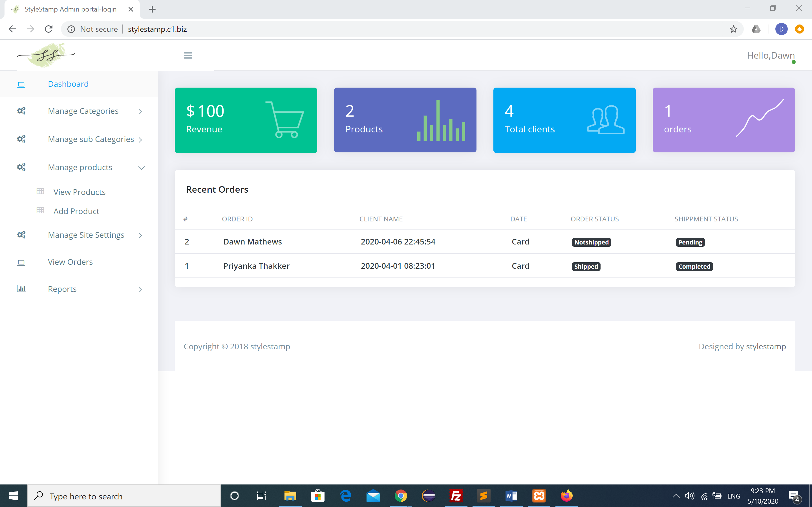
Task: Click the hamburger menu icon
Action: pyautogui.click(x=188, y=55)
